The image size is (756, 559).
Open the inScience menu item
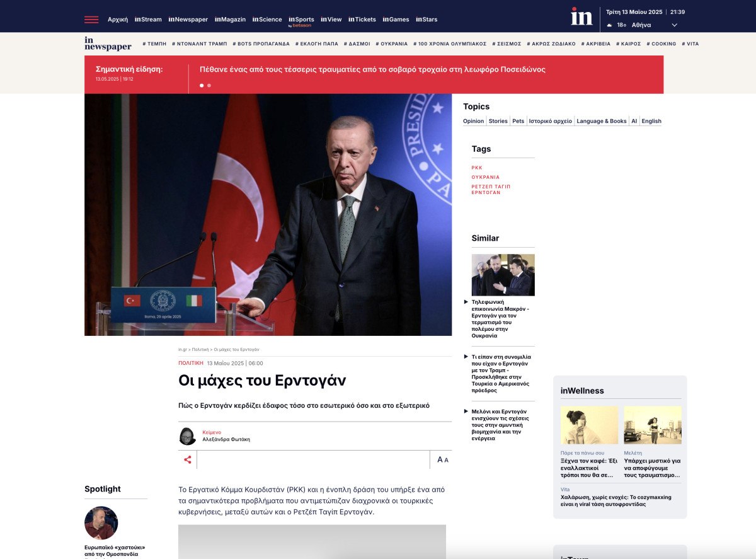click(x=267, y=20)
